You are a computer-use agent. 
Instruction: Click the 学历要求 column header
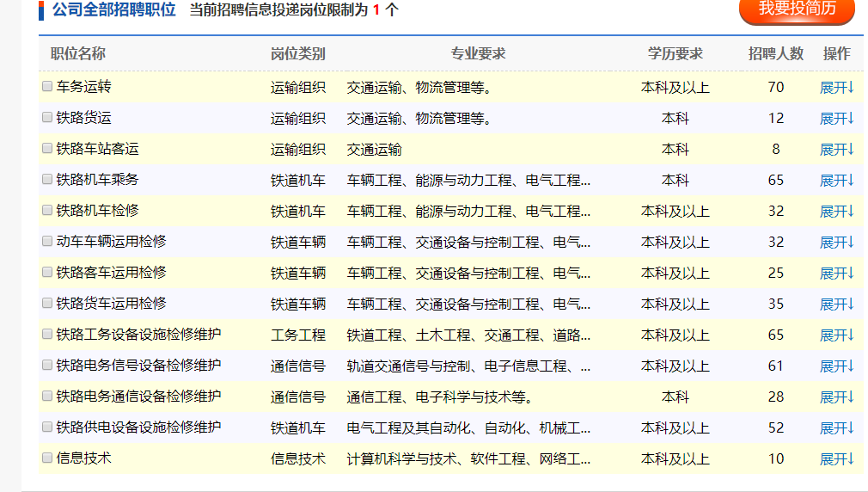[x=675, y=53]
